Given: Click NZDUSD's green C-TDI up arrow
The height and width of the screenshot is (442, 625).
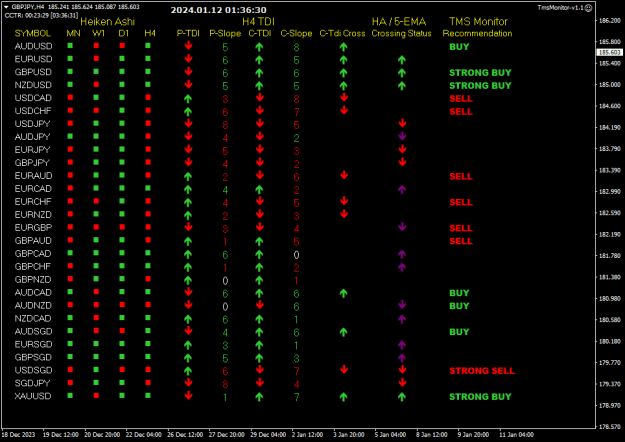Looking at the screenshot, I should coord(259,86).
